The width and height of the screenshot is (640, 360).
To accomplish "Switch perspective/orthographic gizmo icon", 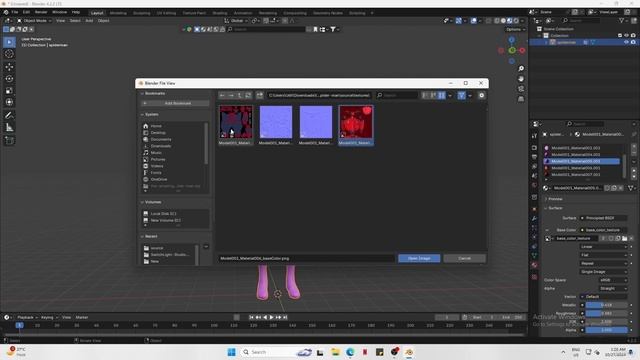I will pos(521,99).
